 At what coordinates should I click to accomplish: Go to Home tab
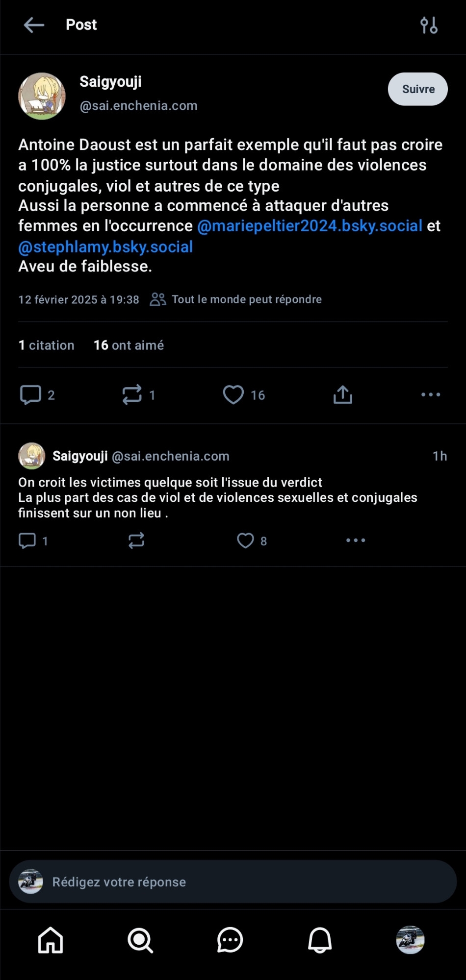[51, 940]
